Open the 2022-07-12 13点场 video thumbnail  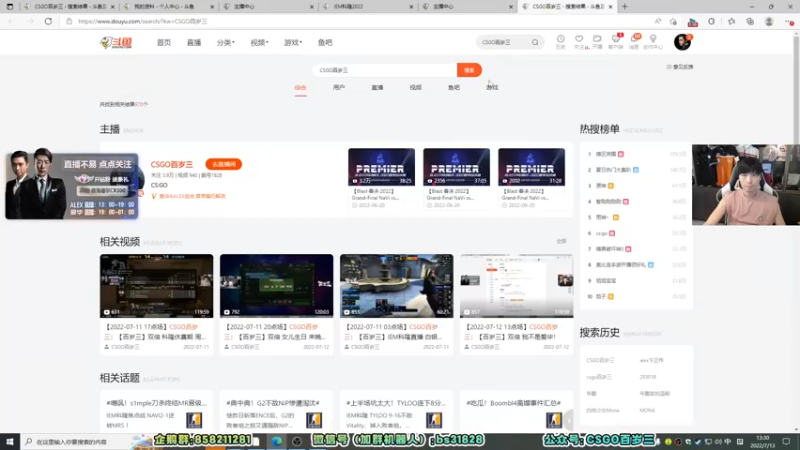pos(516,286)
